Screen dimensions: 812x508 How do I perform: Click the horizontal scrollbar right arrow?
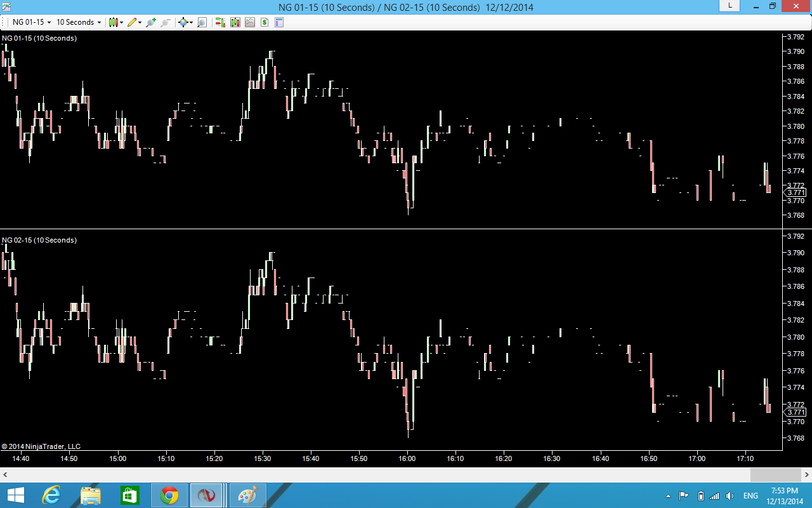click(x=806, y=475)
